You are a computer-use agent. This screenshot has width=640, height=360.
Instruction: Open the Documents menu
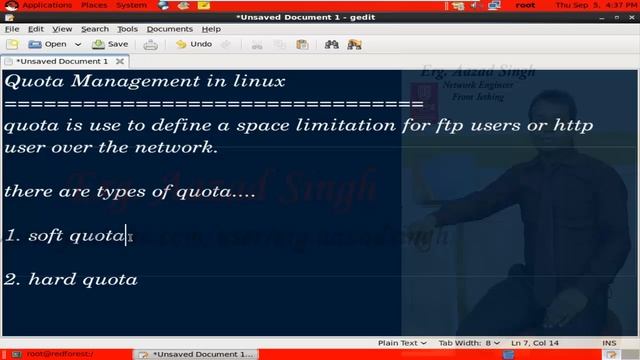coord(169,29)
